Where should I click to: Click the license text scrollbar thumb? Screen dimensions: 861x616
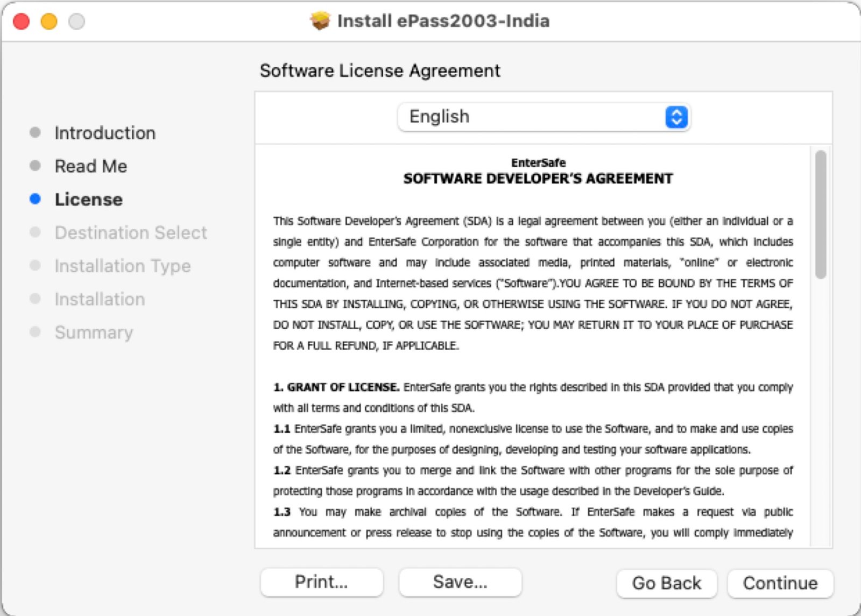point(821,214)
